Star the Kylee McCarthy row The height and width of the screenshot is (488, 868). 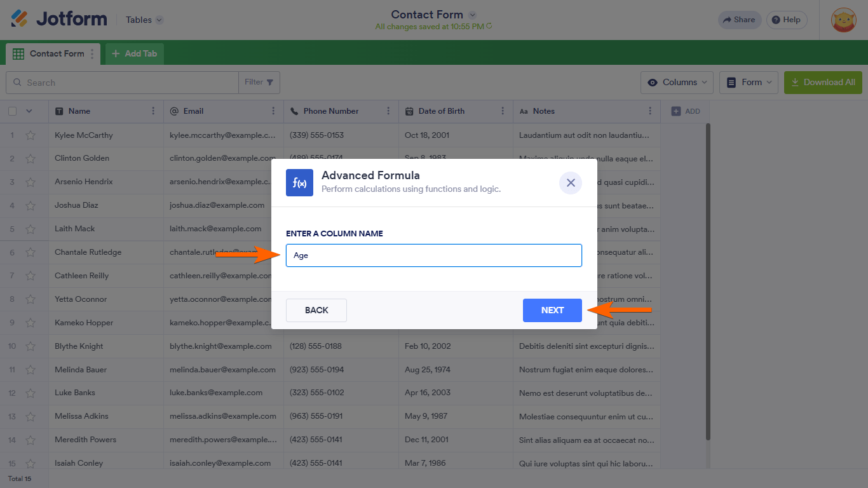[x=31, y=135]
